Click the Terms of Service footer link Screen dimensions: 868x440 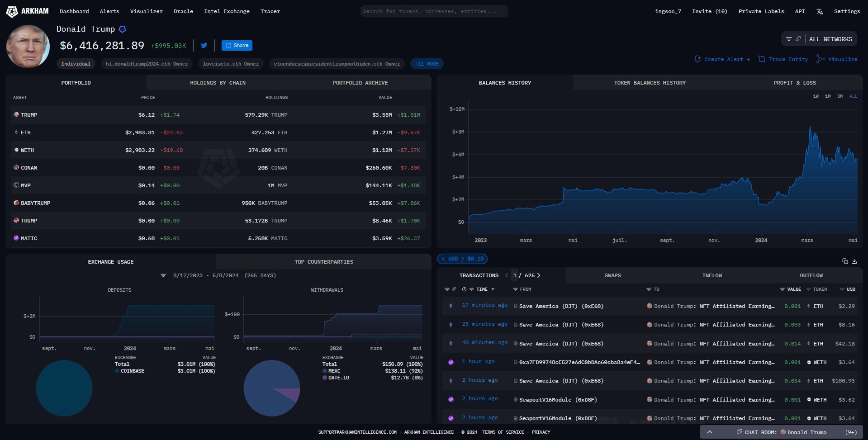tap(503, 432)
